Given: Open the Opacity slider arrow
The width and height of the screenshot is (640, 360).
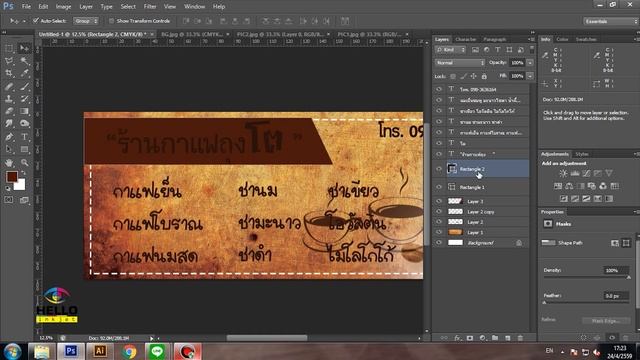Looking at the screenshot, I should 530,63.
